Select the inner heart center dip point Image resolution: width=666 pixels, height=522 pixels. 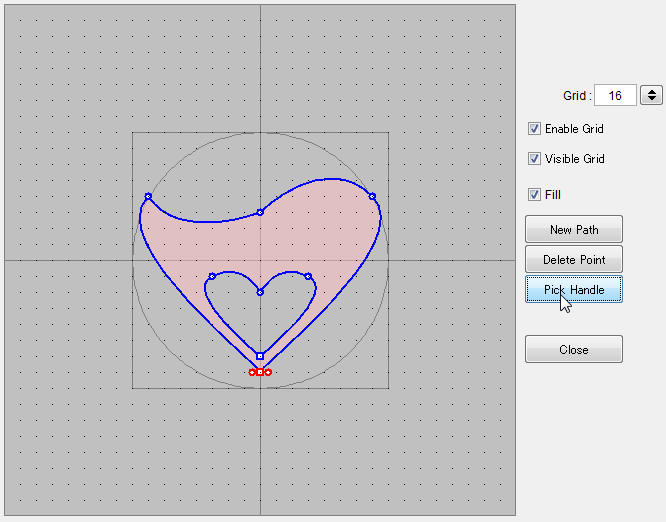[x=260, y=292]
